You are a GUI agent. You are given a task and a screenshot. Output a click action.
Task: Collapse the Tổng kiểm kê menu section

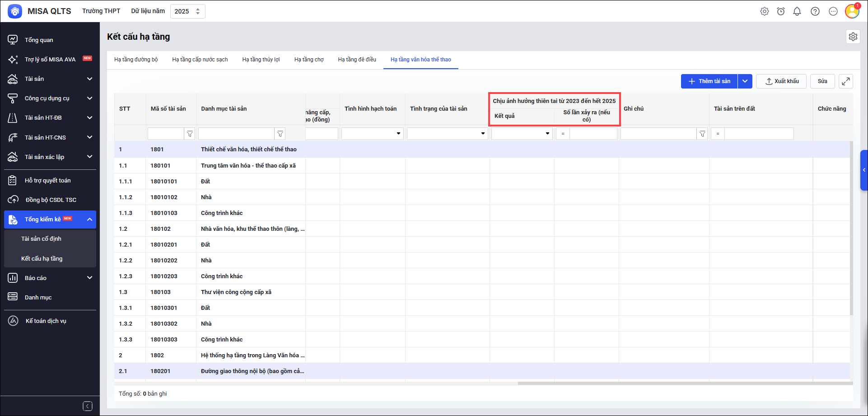click(89, 220)
